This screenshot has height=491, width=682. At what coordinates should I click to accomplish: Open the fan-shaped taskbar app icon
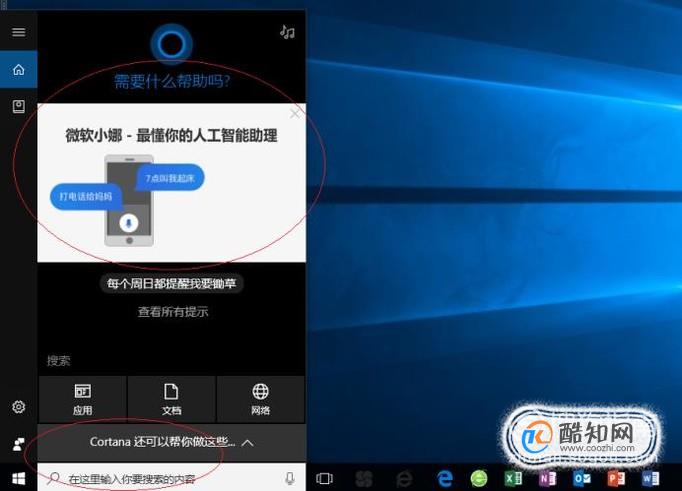pyautogui.click(x=364, y=479)
